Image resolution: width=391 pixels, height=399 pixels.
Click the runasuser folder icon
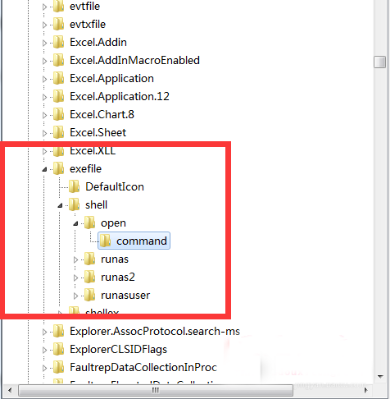click(x=90, y=295)
